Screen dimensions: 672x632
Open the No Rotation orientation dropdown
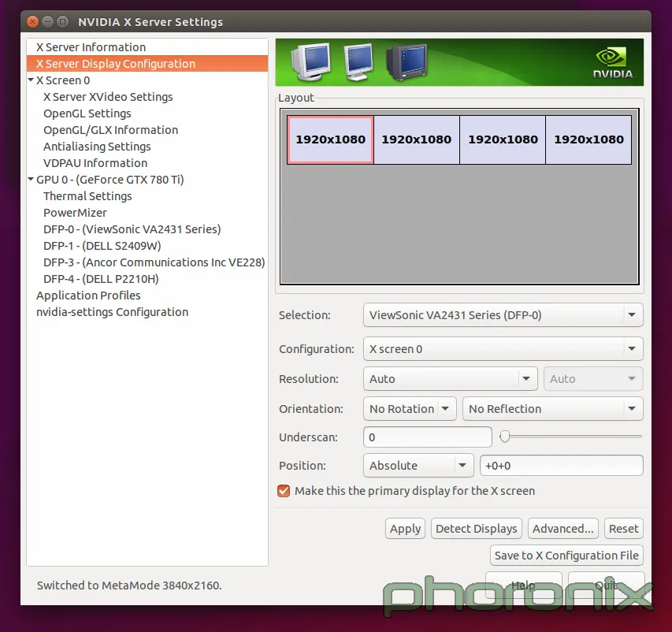tap(410, 409)
